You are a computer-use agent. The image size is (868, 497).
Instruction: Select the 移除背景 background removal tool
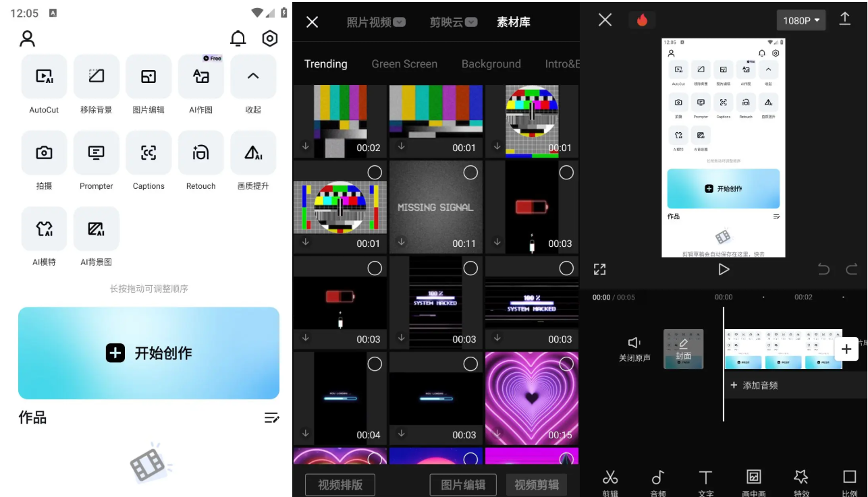(96, 76)
